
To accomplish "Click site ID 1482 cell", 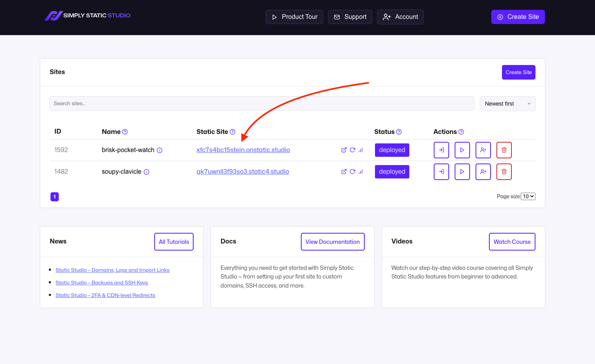I will [x=61, y=172].
